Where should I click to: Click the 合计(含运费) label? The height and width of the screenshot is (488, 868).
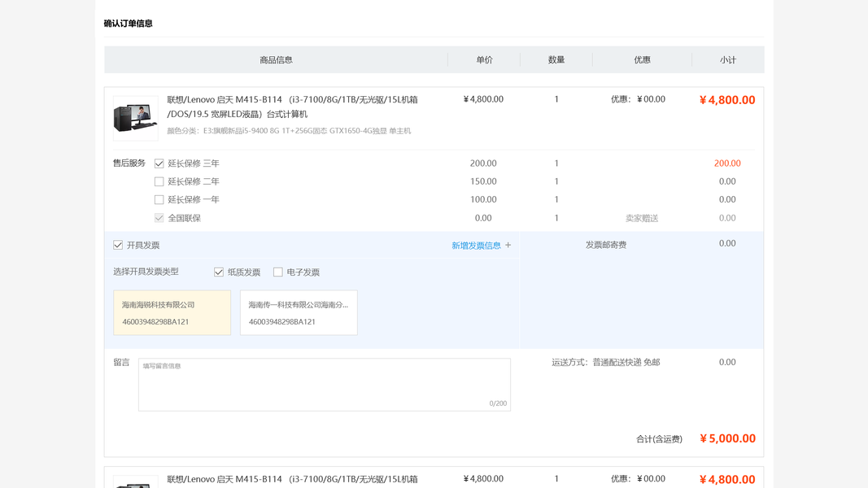659,439
